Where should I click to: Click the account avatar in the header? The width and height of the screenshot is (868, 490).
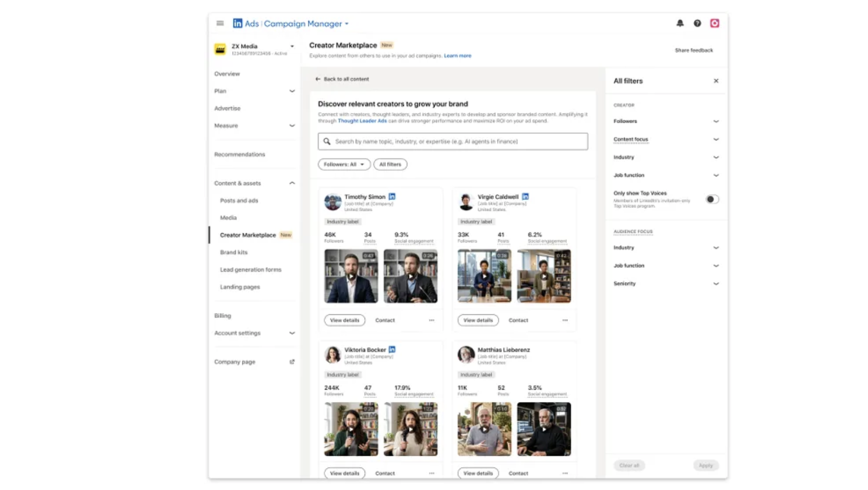(715, 23)
